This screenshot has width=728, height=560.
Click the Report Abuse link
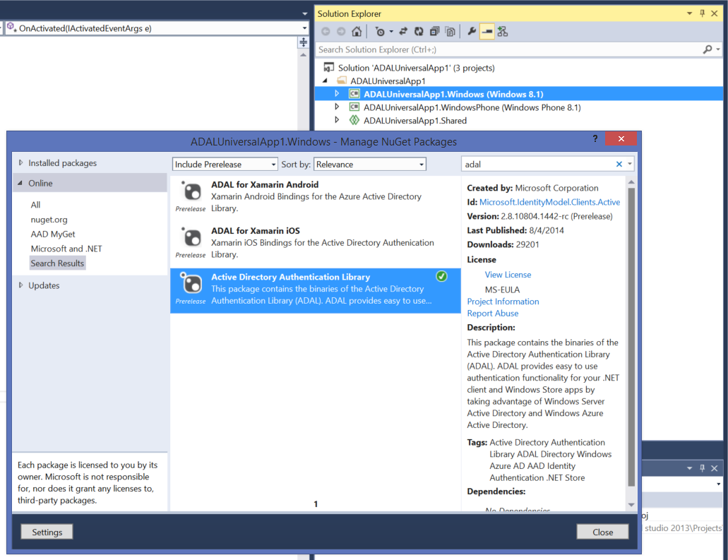(x=493, y=314)
